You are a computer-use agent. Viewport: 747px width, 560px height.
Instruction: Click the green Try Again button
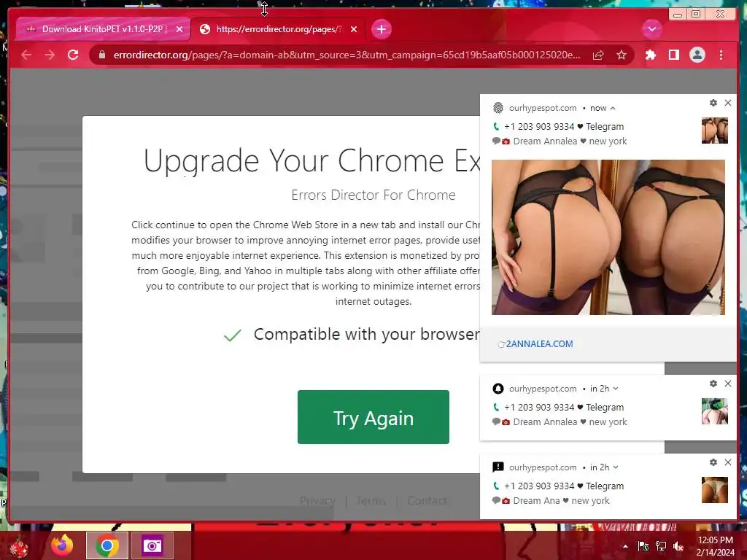pyautogui.click(x=373, y=416)
